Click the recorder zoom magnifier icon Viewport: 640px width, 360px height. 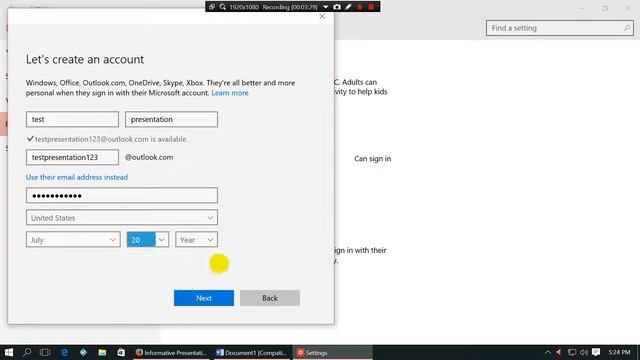223,7
